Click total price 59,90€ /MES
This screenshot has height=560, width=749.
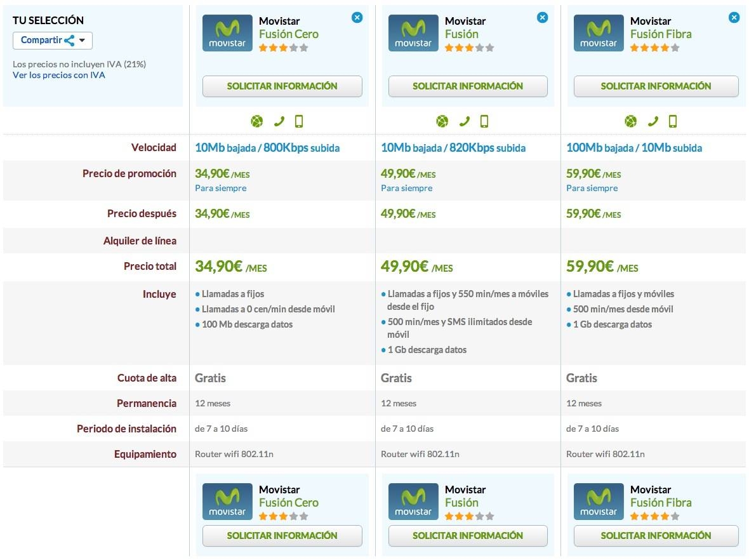click(x=602, y=266)
